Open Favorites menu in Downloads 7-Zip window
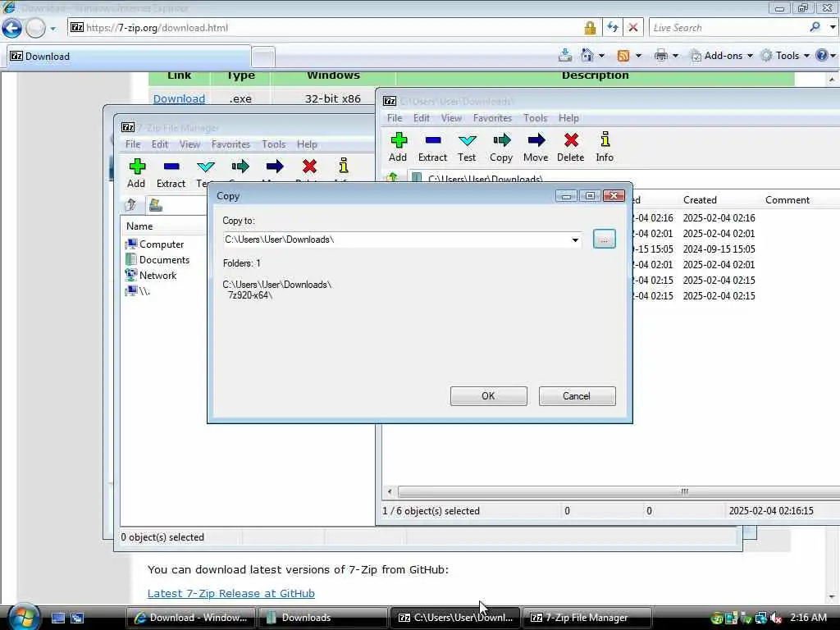 click(x=492, y=118)
